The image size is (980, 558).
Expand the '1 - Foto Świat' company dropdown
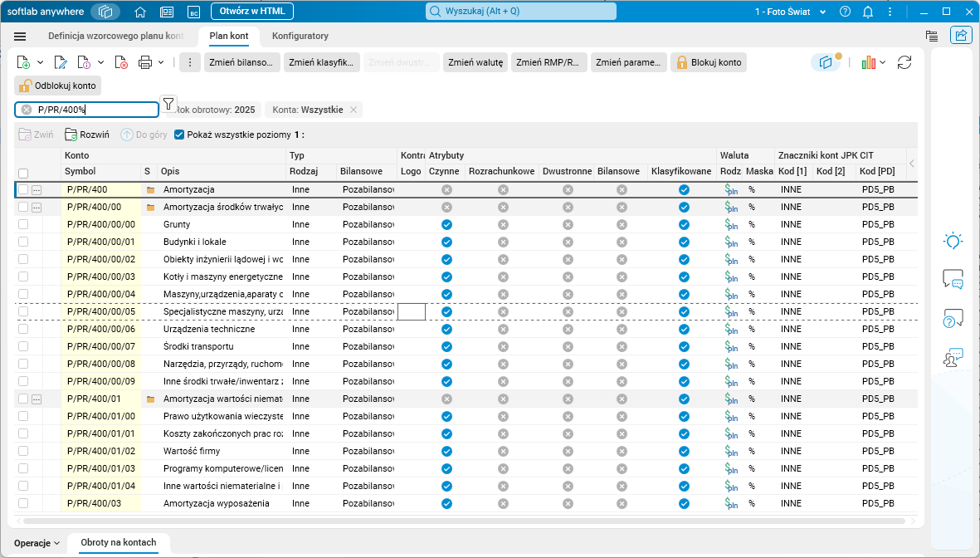pyautogui.click(x=822, y=12)
